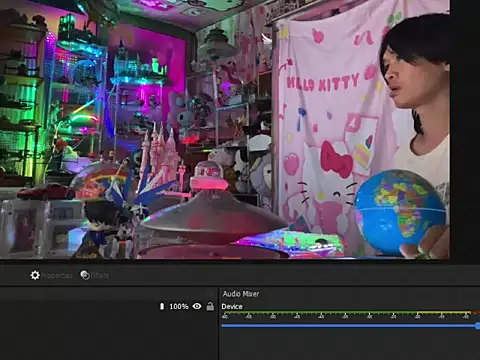Click the Properties text button
Image resolution: width=480 pixels, height=360 pixels.
click(x=57, y=276)
